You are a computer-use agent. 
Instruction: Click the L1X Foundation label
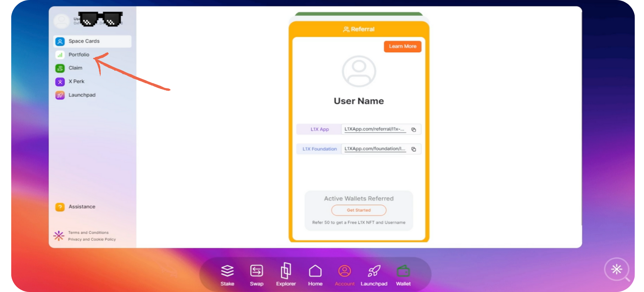319,149
